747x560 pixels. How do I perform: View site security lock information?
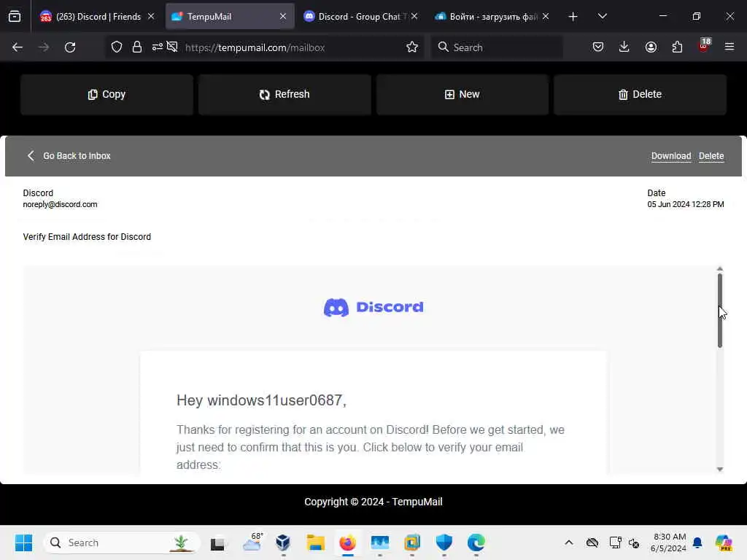(x=137, y=47)
